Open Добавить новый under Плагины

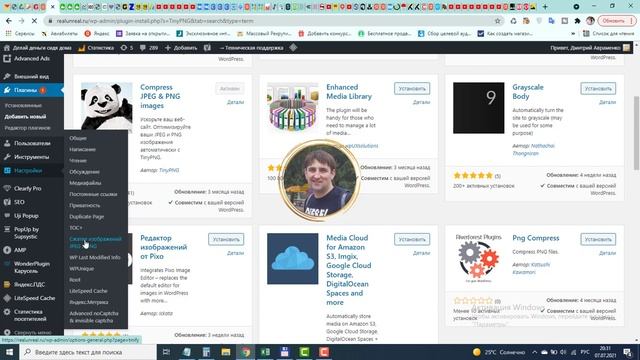pyautogui.click(x=25, y=117)
